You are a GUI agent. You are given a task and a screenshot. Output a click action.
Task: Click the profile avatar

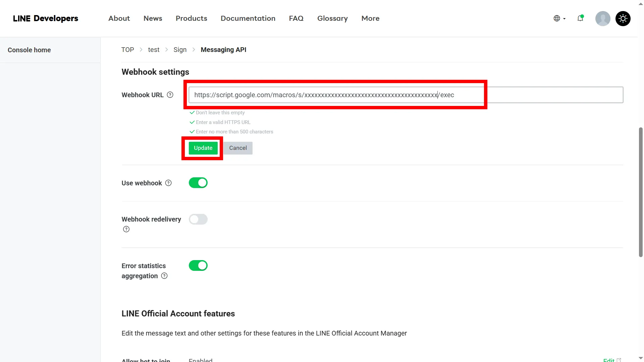[x=602, y=18]
